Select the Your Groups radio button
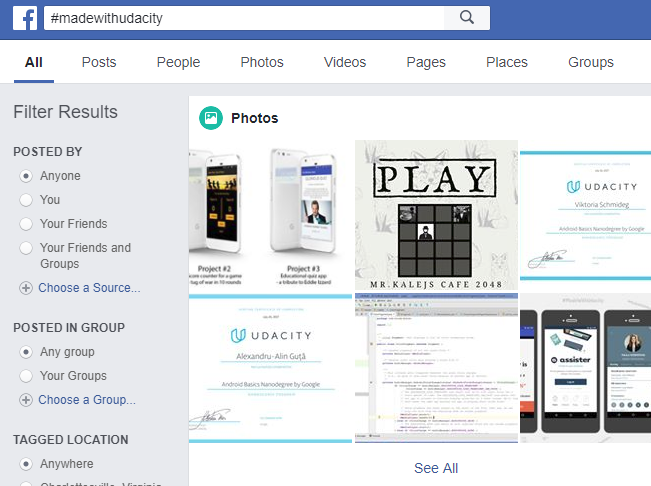The height and width of the screenshot is (486, 651). [x=26, y=376]
